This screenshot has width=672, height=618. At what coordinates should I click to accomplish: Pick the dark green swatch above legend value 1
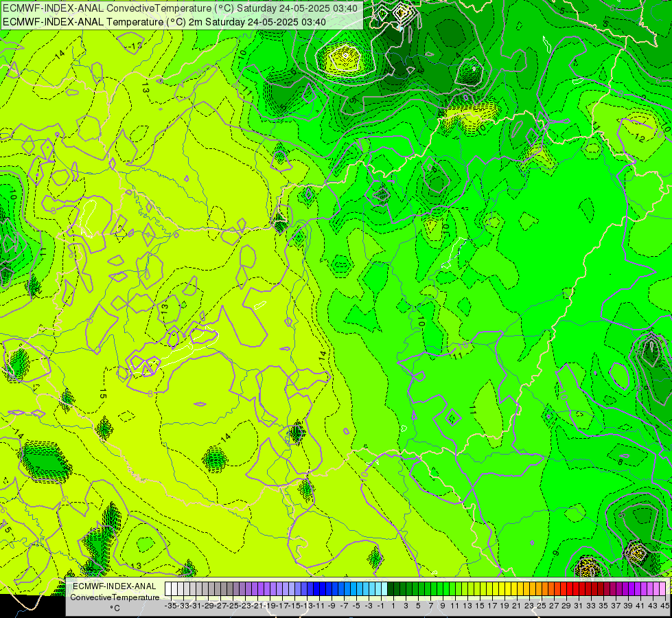(x=391, y=589)
